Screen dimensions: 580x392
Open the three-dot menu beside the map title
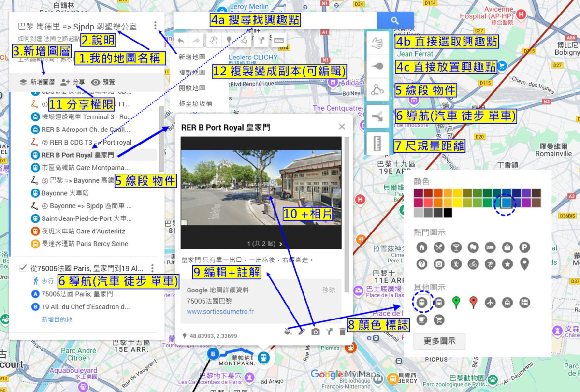(x=155, y=26)
